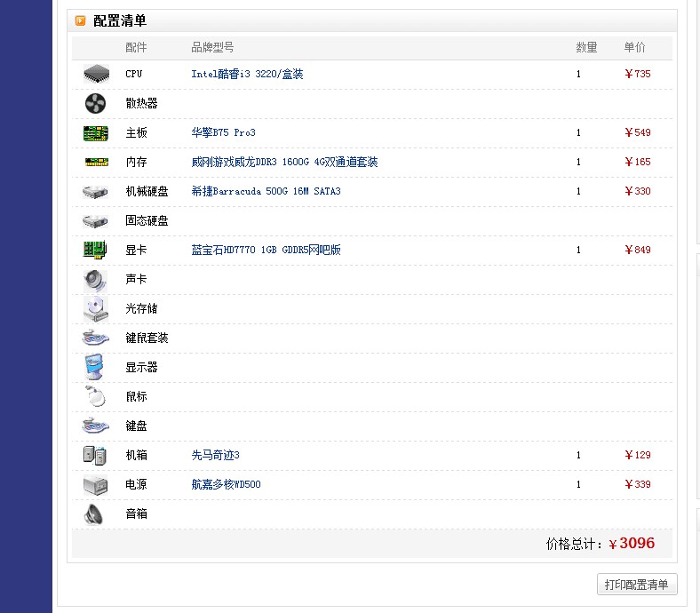Click the 机械硬盘 hard drive icon
This screenshot has width=700, height=613.
point(95,192)
